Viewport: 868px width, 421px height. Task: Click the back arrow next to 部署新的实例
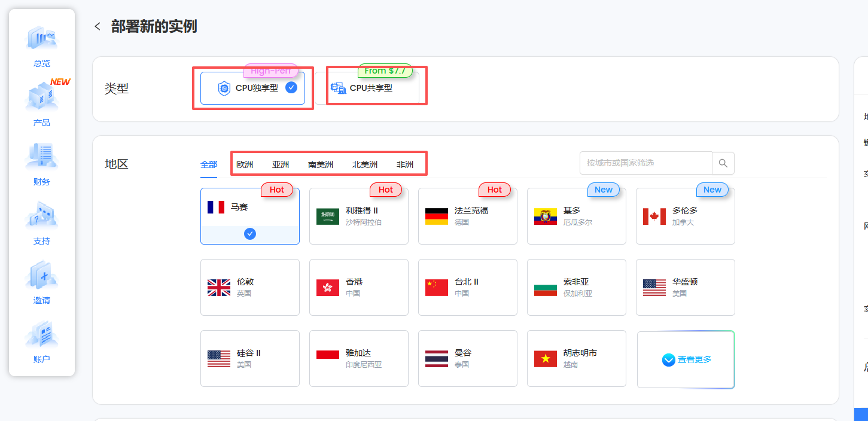pos(98,26)
